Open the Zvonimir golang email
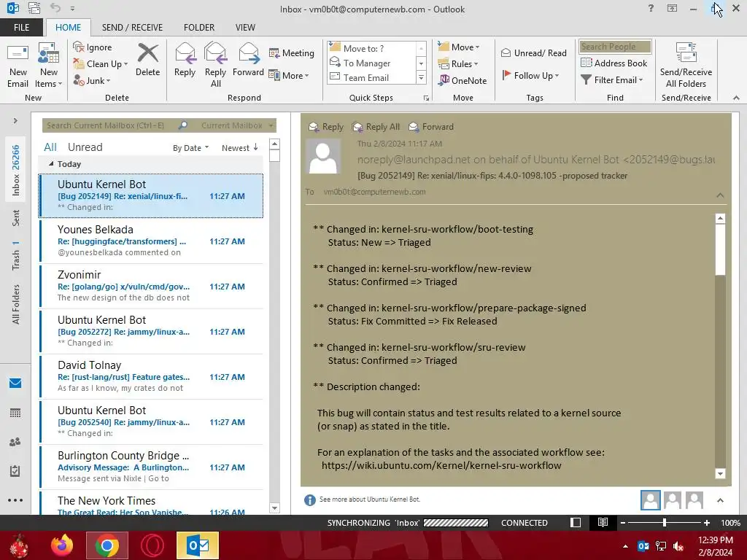This screenshot has height=560, width=747. pos(151,286)
